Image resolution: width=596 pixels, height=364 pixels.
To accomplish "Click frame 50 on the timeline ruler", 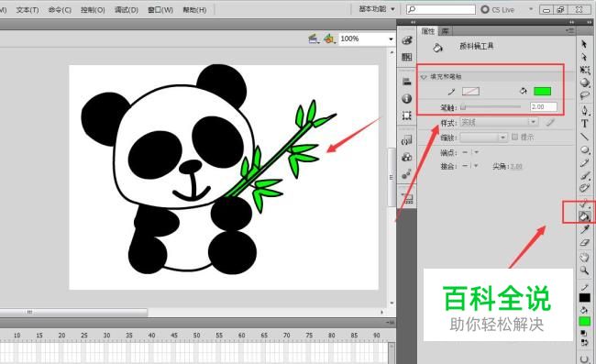I will point(196,336).
